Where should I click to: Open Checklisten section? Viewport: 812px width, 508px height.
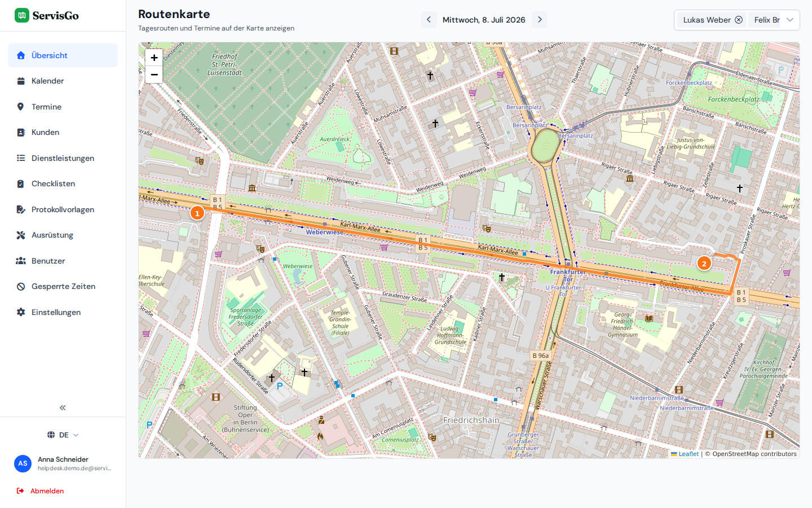point(63,183)
